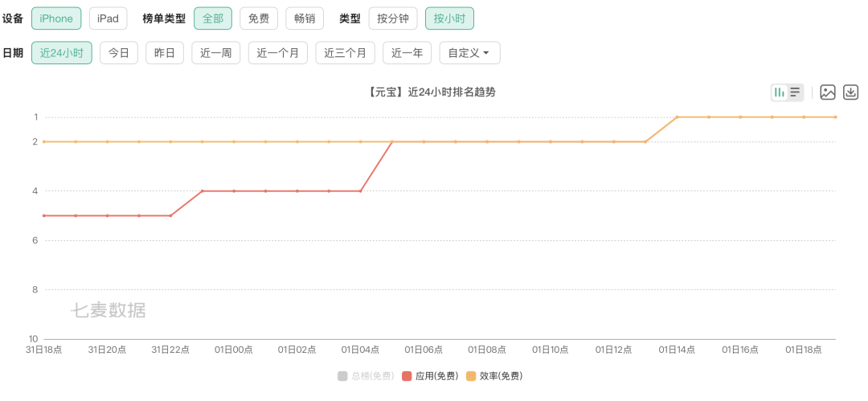Click the download data icon

pos(851,92)
